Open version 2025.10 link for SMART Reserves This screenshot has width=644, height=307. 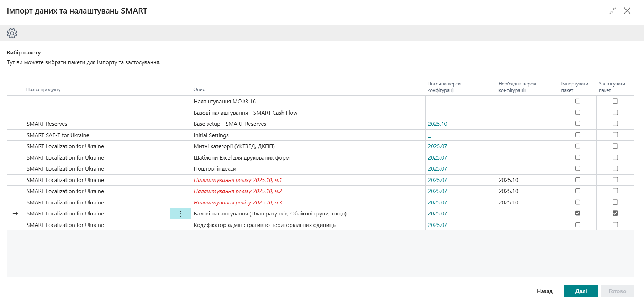pos(437,124)
